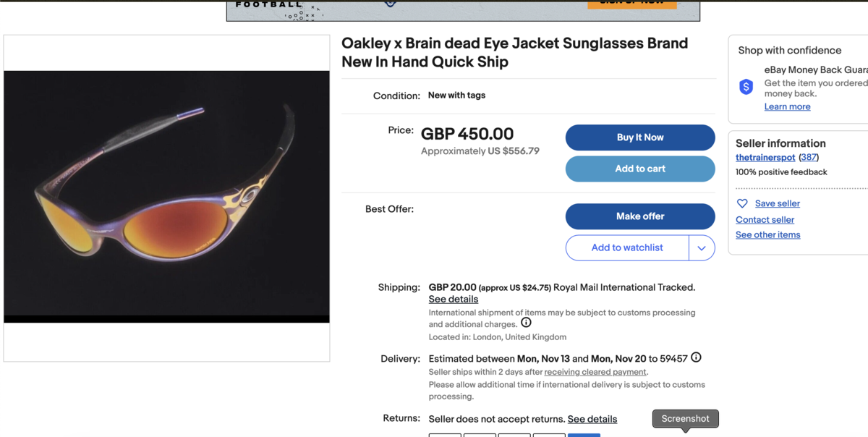Screen dimensions: 868x437
Task: Click the Money Back Guarantee shield icon
Action: tap(746, 87)
